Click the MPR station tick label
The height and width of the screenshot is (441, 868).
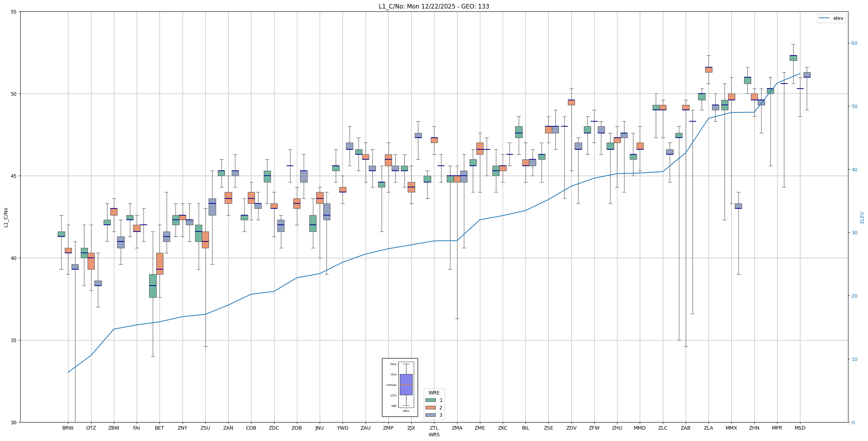pyautogui.click(x=777, y=428)
